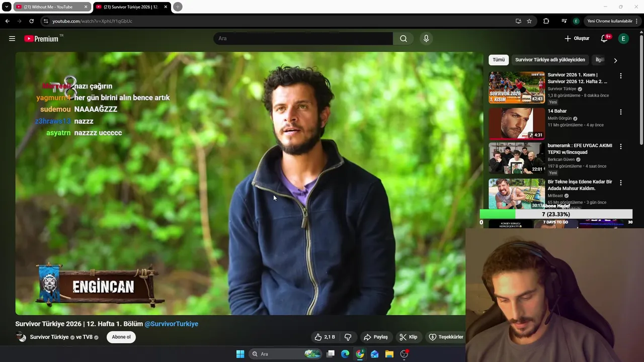Image resolution: width=644 pixels, height=362 pixels.
Task: Go forward with browser forward arrow
Action: (x=19, y=21)
